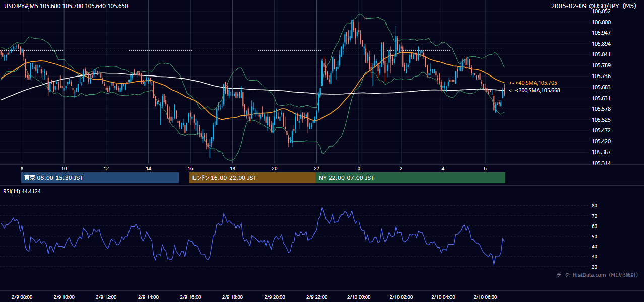This screenshot has height=302, width=644.
Task: Click the 105.314 price axis label
Action: point(601,163)
